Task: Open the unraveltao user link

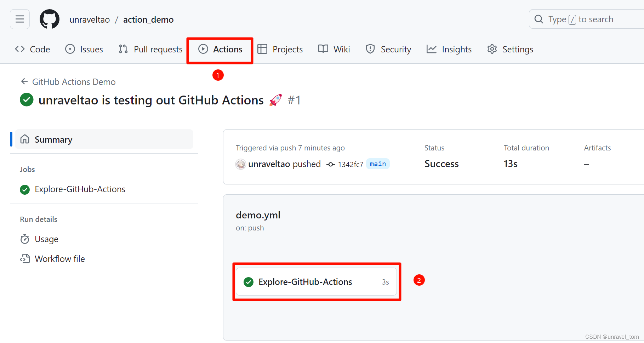Action: 90,19
